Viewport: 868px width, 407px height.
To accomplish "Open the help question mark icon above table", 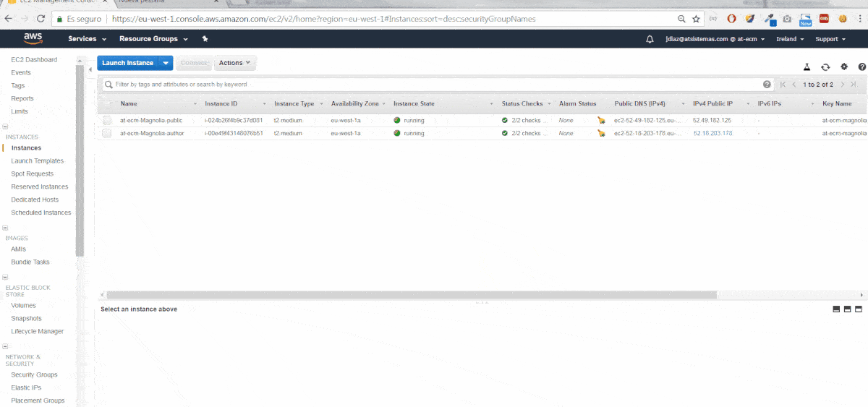I will coord(862,67).
